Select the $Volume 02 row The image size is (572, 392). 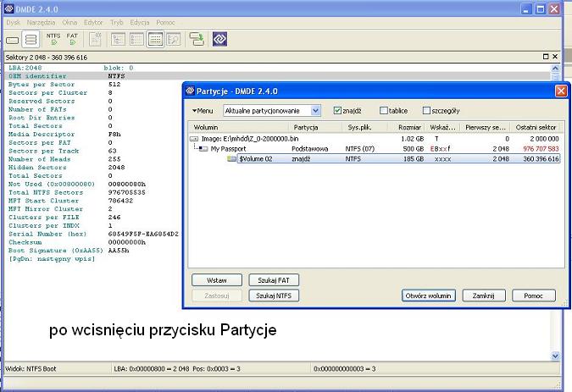[398, 159]
